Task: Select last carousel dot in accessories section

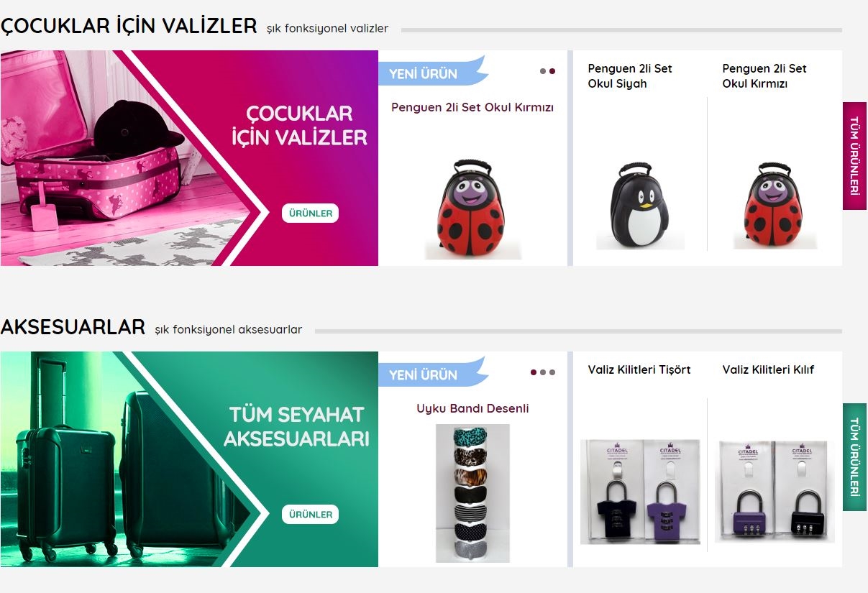Action: tap(552, 372)
